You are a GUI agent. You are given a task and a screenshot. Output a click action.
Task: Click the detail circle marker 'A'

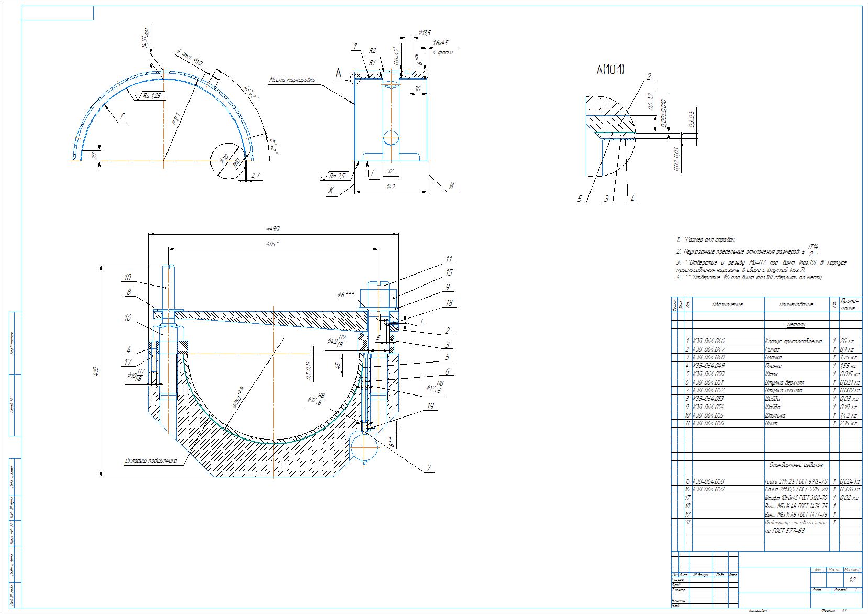355,78
